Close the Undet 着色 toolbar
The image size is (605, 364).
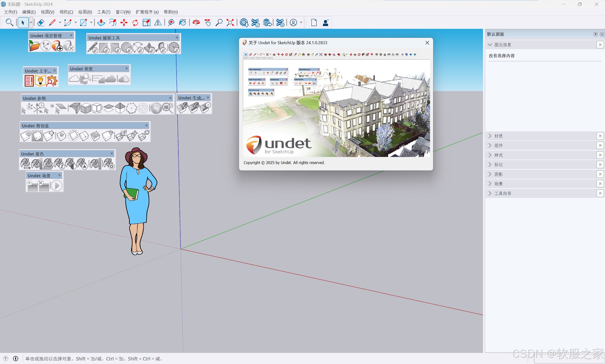pyautogui.click(x=112, y=154)
